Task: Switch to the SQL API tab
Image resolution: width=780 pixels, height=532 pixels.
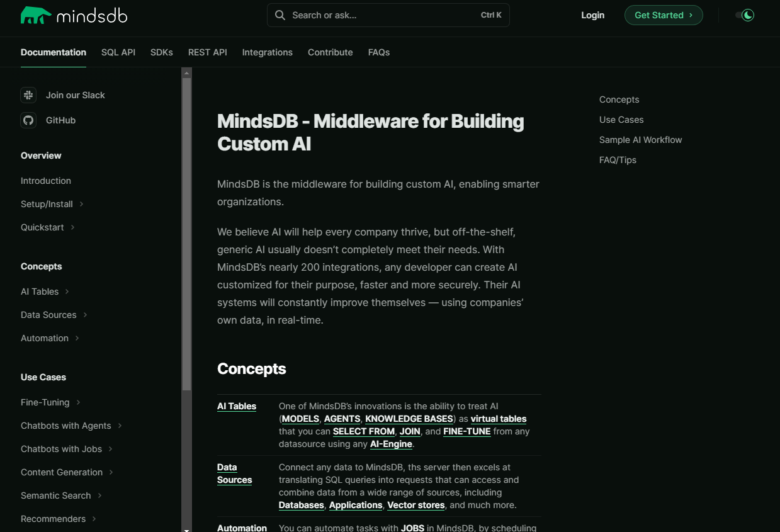Action: click(118, 52)
